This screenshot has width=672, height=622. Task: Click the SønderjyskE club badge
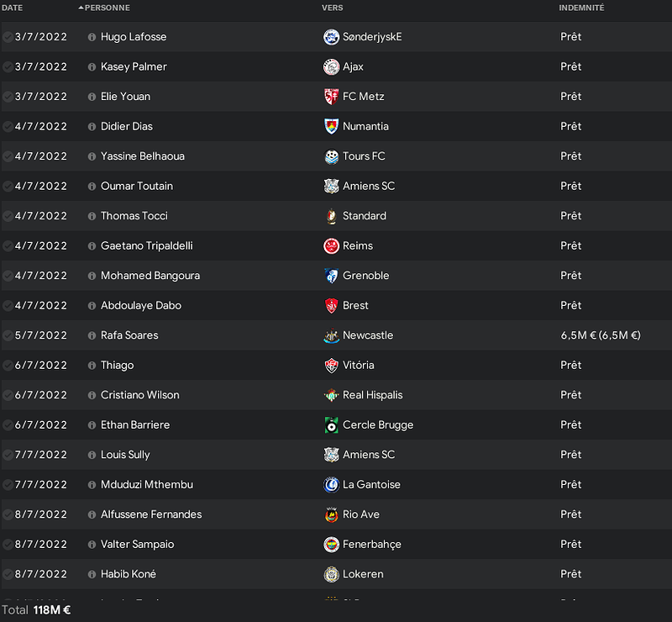pos(331,37)
